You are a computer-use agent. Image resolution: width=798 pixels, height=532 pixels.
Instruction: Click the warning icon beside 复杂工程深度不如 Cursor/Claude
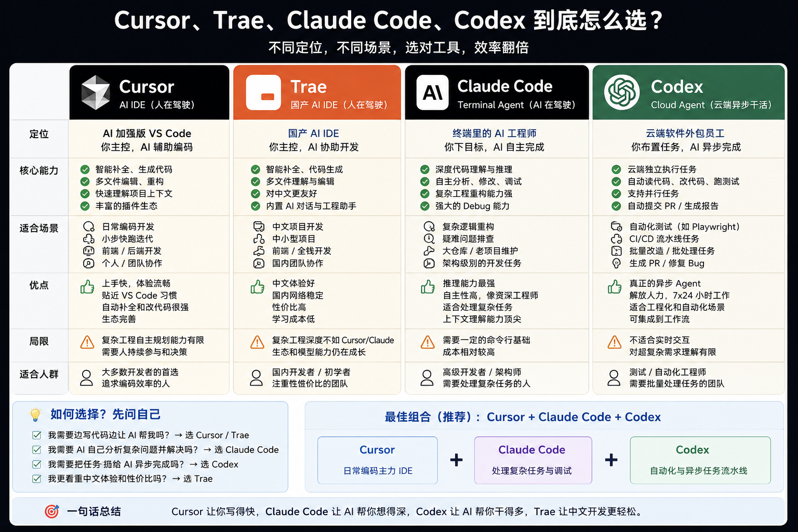257,342
